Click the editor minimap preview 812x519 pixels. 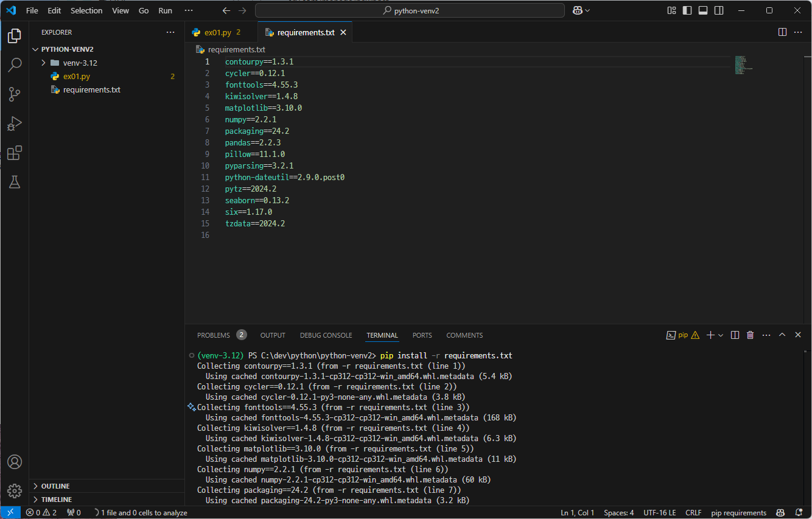click(x=744, y=65)
